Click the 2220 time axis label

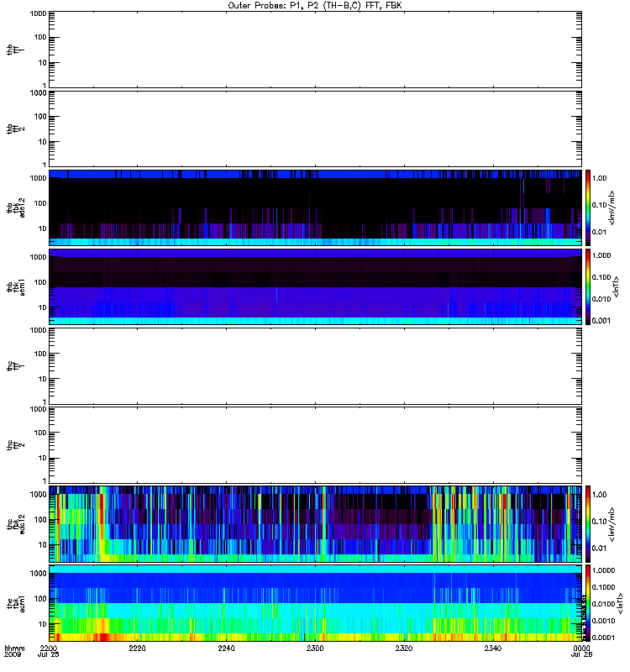click(x=137, y=648)
